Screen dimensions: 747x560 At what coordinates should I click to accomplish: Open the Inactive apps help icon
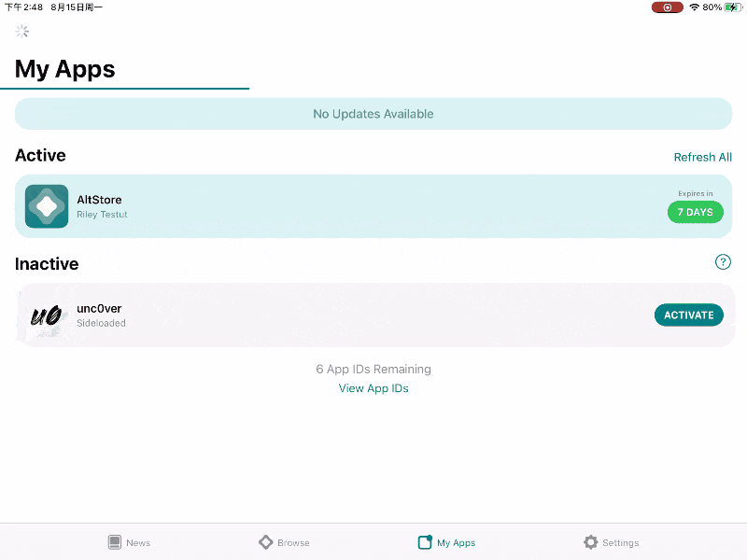pyautogui.click(x=723, y=262)
